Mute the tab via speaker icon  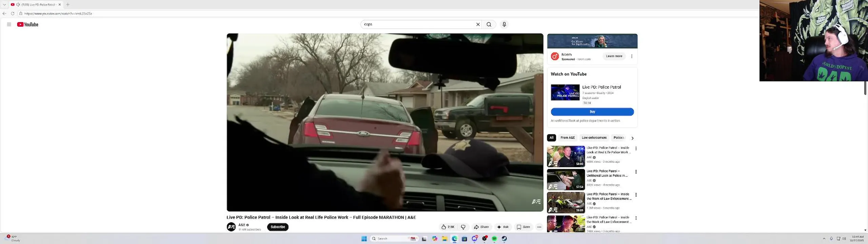click(18, 4)
